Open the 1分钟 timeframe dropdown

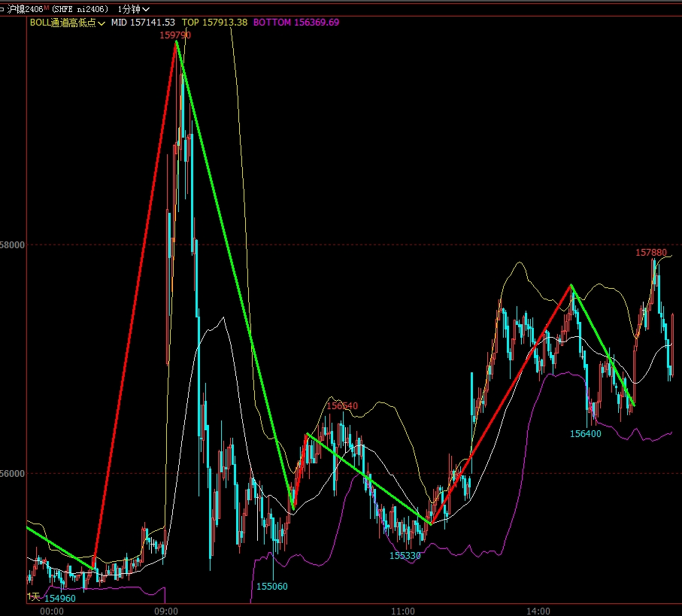(x=133, y=8)
